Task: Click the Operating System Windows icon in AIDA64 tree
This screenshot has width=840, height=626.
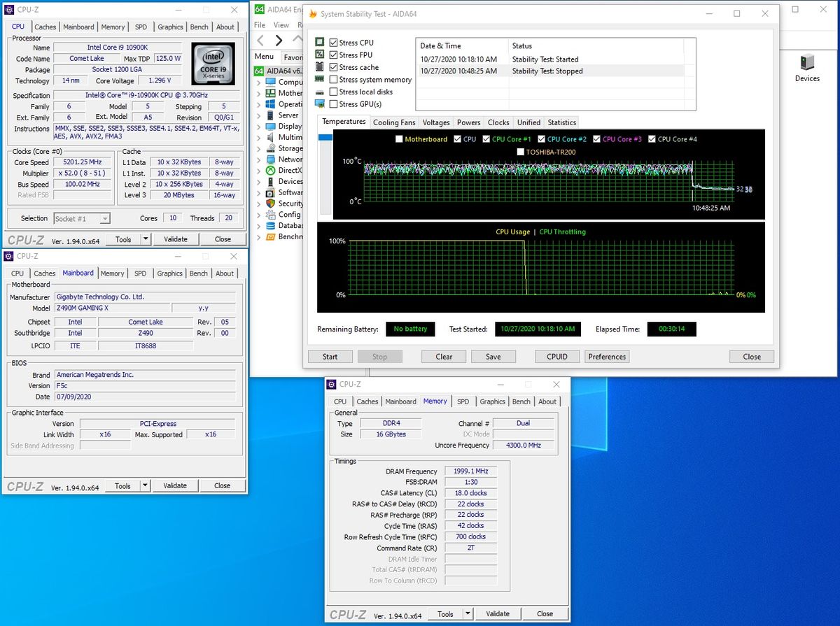Action: pos(271,104)
